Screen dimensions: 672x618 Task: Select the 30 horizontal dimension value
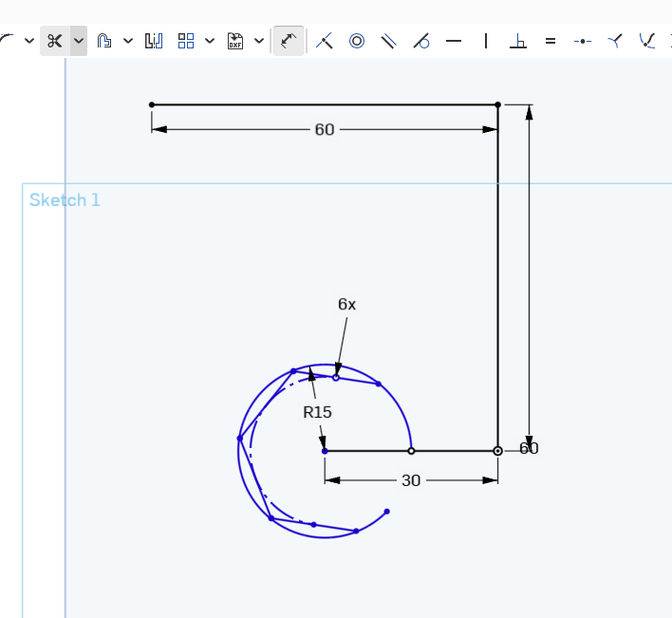click(411, 480)
